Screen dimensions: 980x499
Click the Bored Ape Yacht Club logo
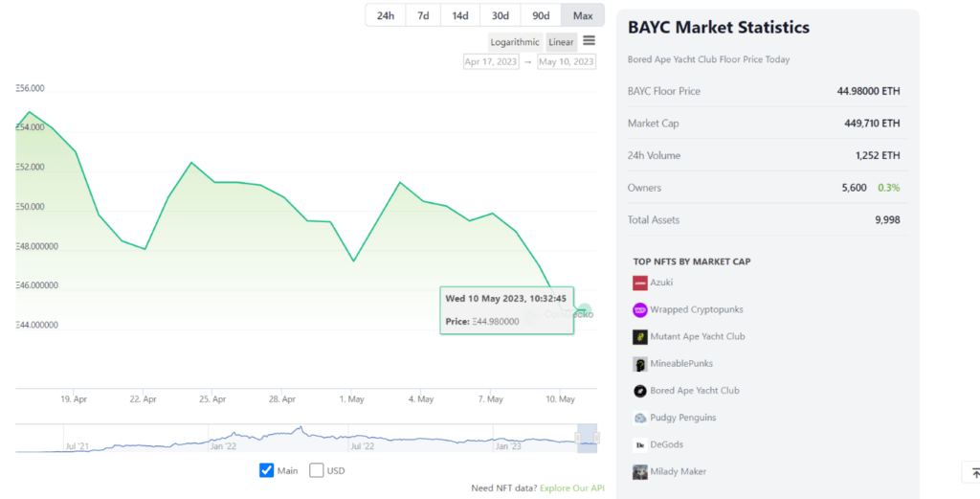tap(640, 391)
